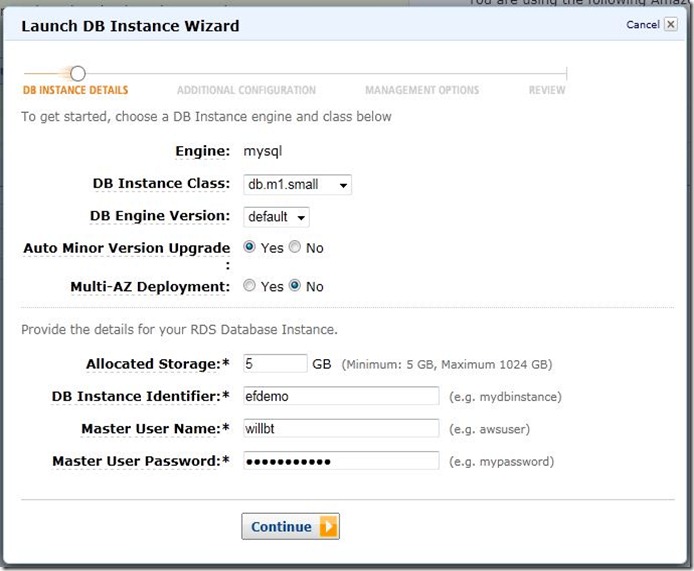Close the wizard with the X icon

pos(670,25)
